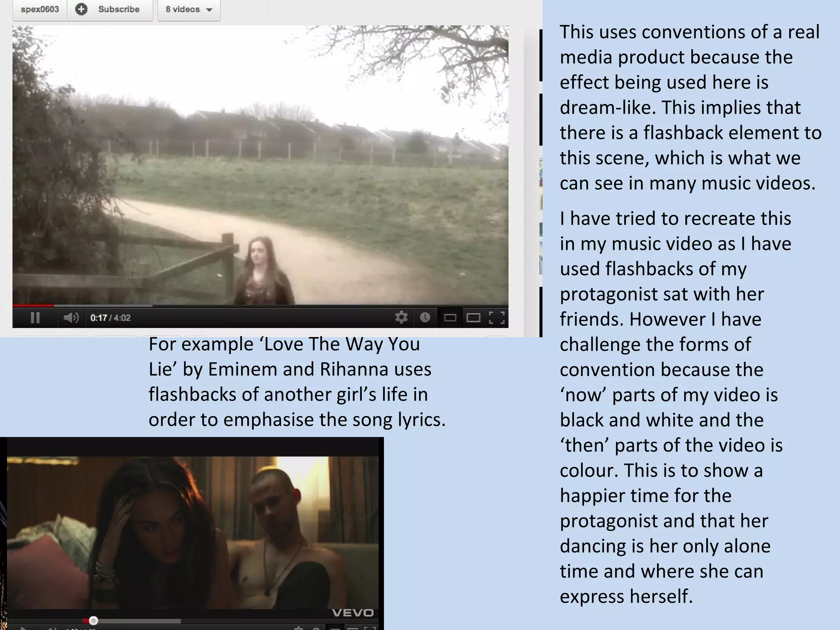Click the buffered part of the VEVO progress bar
The width and height of the screenshot is (840, 630).
click(x=139, y=621)
